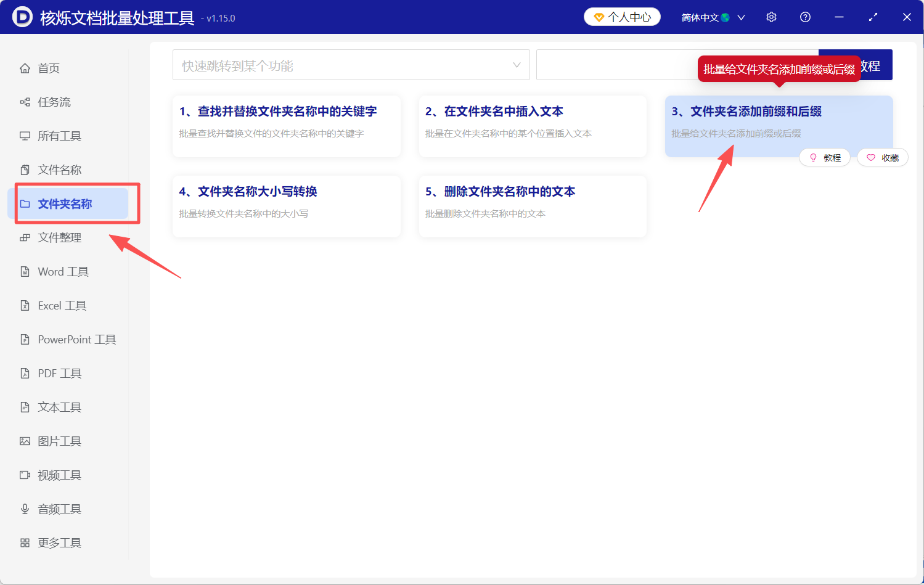This screenshot has width=924, height=585.
Task: Toggle the fullscreen expand icon in title bar
Action: pyautogui.click(x=873, y=17)
